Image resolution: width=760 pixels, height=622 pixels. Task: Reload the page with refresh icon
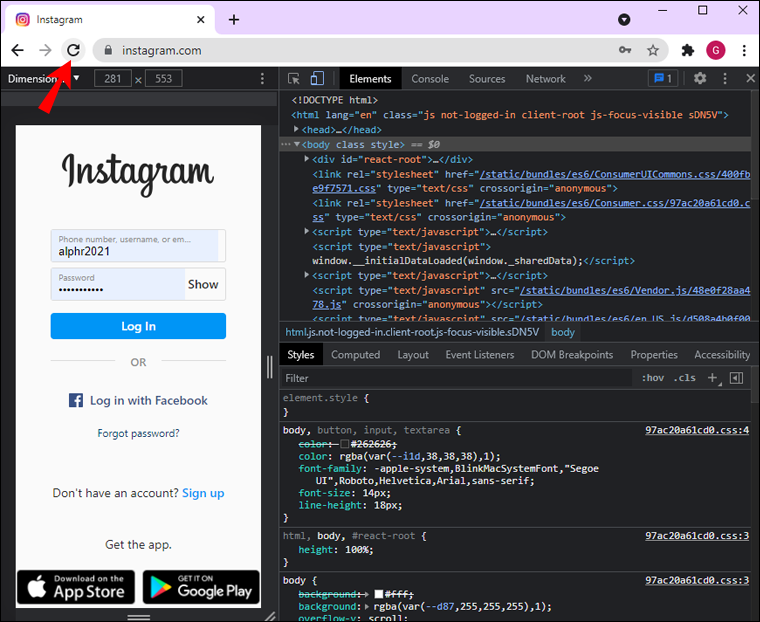73,50
